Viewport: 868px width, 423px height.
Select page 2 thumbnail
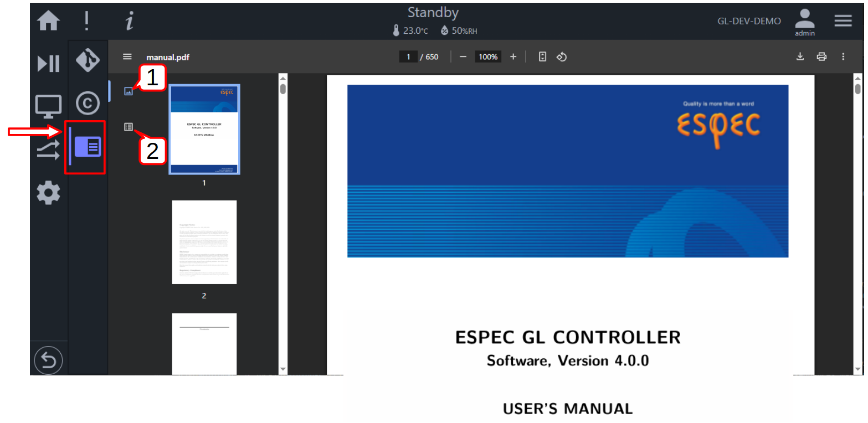click(204, 243)
